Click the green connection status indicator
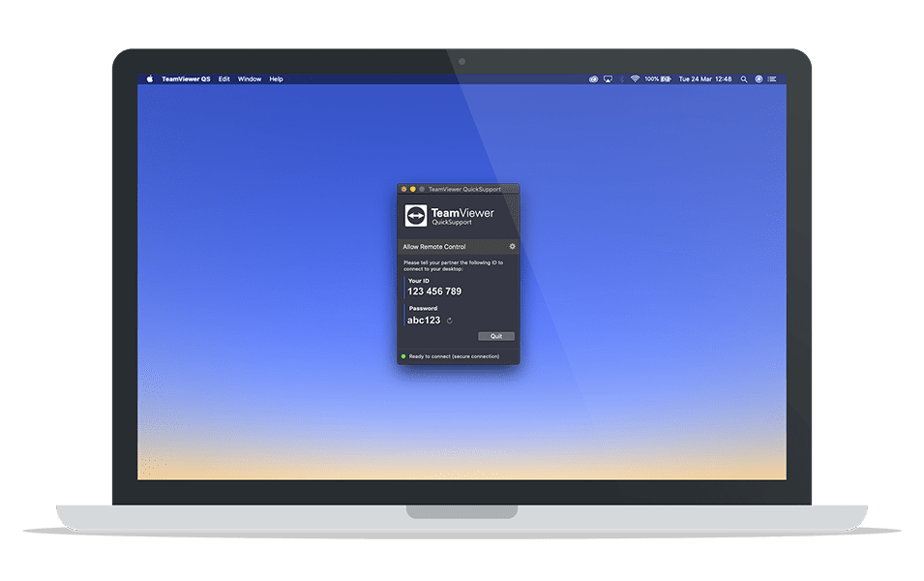This screenshot has height=581, width=924. tap(403, 356)
